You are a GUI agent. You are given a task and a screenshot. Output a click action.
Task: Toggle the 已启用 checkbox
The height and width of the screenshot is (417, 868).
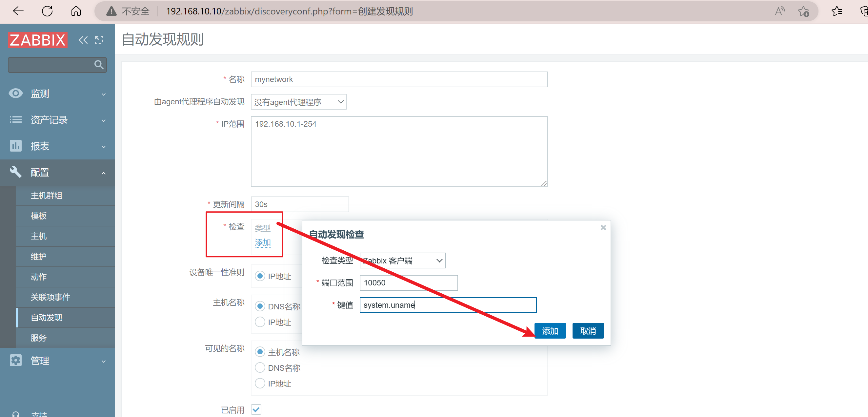pos(256,409)
